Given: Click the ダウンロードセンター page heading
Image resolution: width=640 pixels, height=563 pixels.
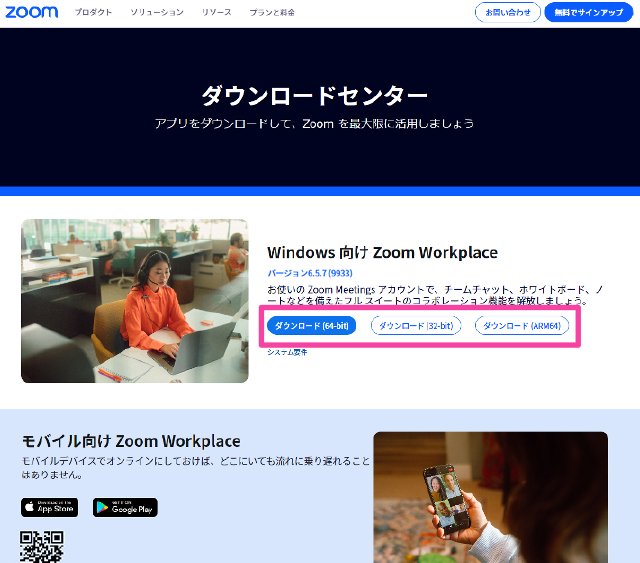Looking at the screenshot, I should pyautogui.click(x=314, y=96).
